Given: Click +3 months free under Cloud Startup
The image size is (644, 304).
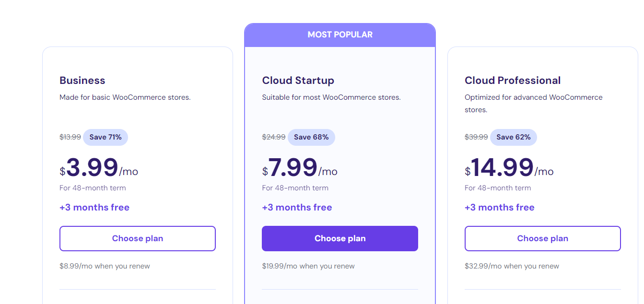Looking at the screenshot, I should (297, 208).
